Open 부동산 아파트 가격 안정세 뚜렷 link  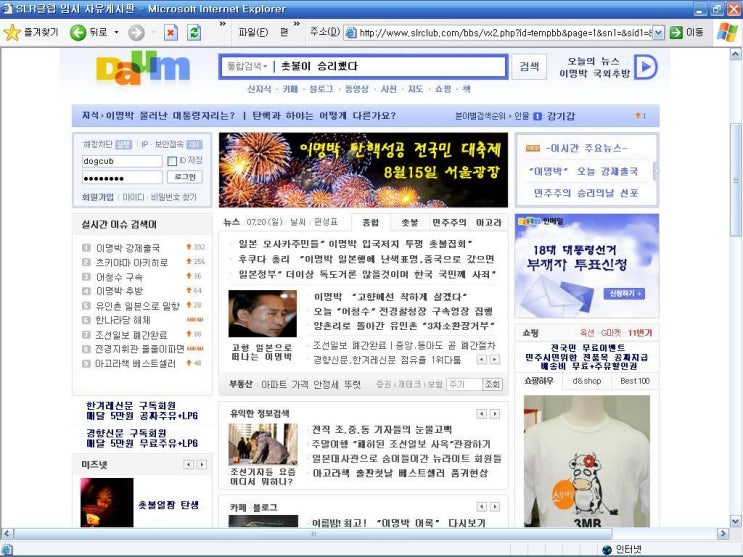click(295, 384)
